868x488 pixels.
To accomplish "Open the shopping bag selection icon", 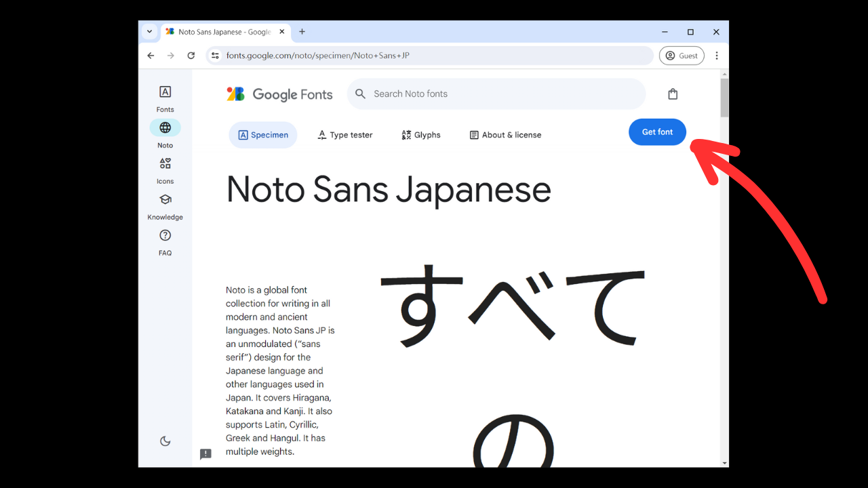I will [x=672, y=94].
